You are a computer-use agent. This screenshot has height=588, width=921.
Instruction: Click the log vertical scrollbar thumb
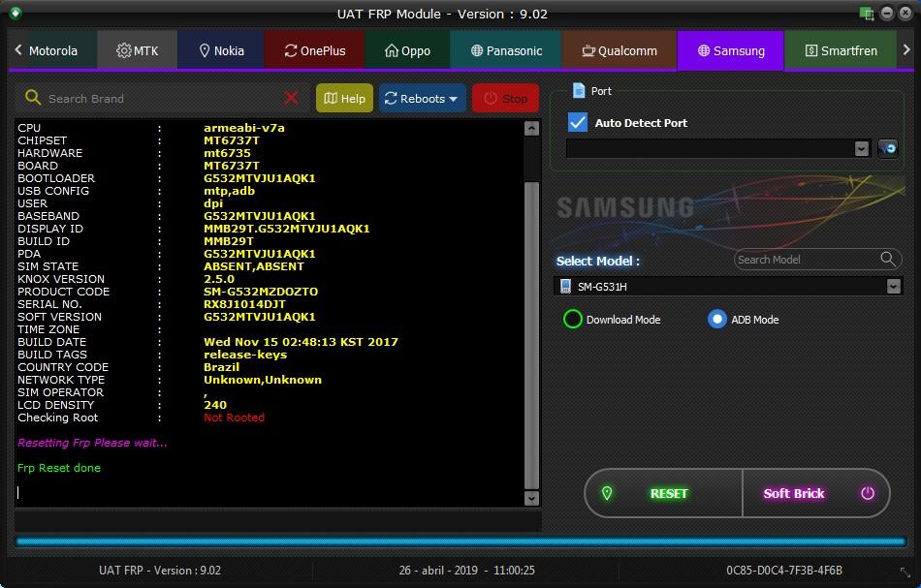[531, 334]
